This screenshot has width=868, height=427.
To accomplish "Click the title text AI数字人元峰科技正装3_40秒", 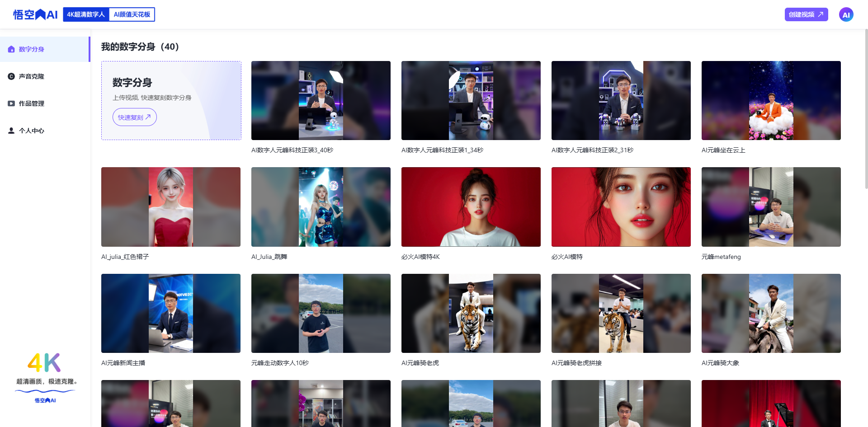I will (292, 150).
